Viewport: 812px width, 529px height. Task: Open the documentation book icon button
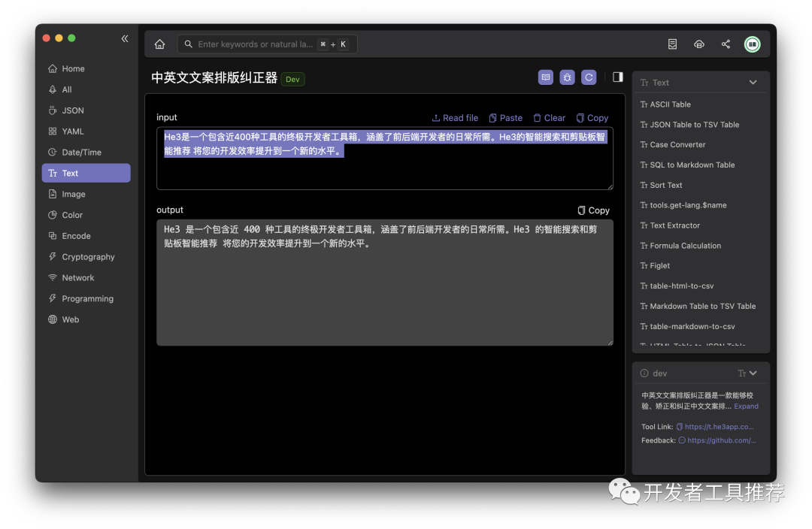coord(546,77)
